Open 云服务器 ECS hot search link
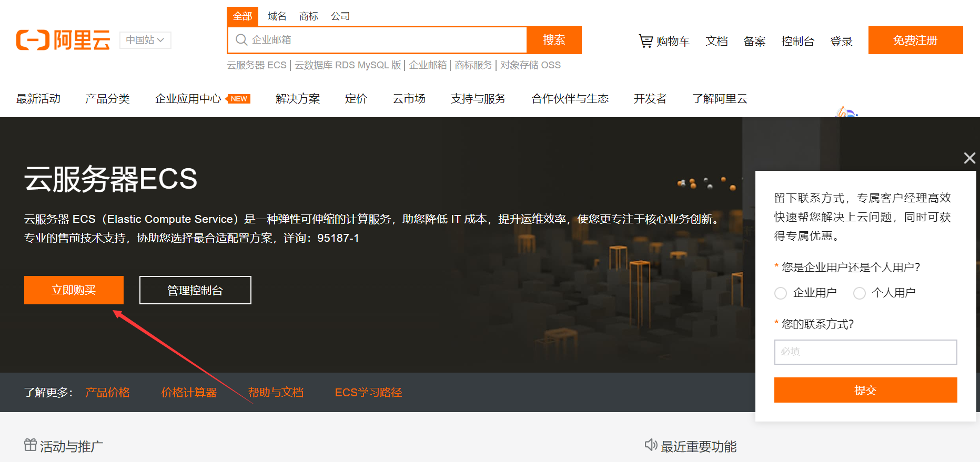Image resolution: width=980 pixels, height=462 pixels. 257,65
